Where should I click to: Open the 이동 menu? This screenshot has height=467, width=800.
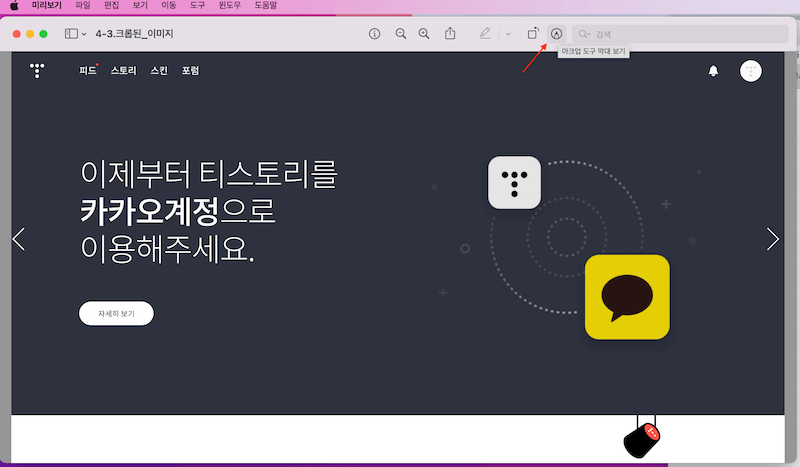[x=168, y=5]
